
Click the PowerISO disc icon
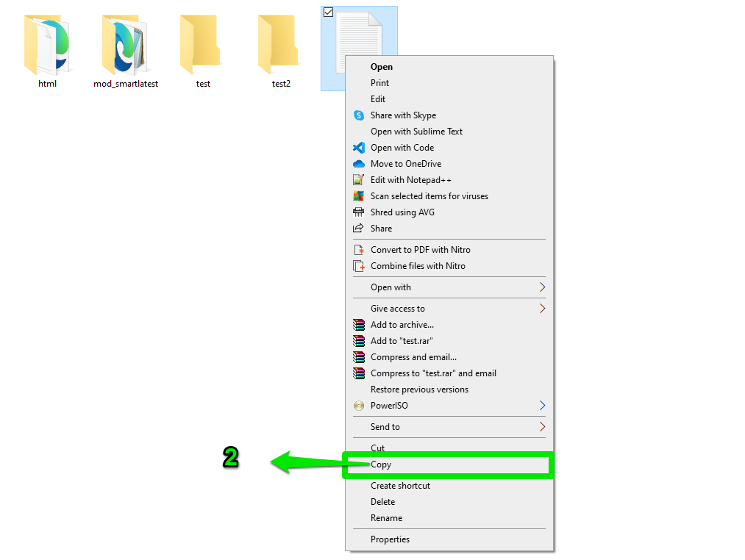(x=359, y=406)
